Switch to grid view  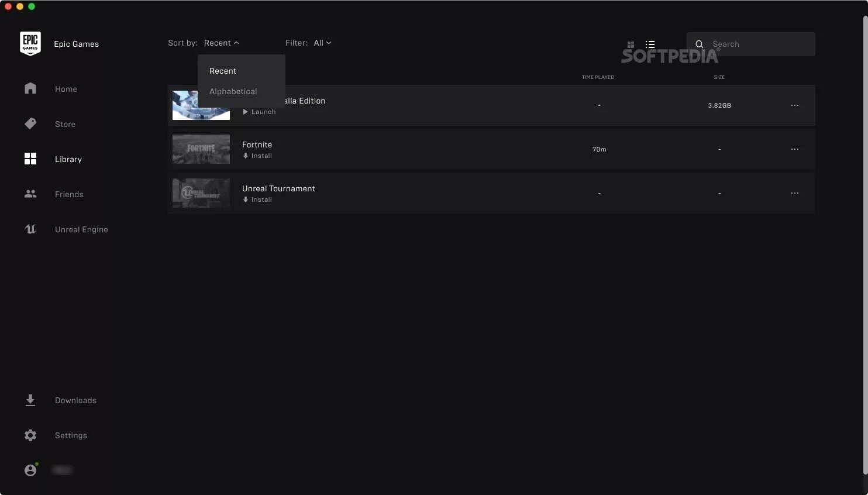631,44
